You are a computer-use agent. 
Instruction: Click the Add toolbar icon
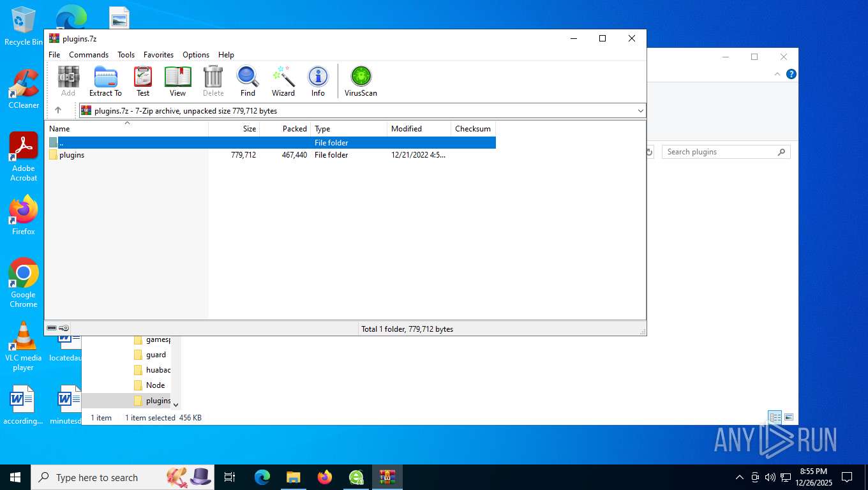tap(68, 81)
